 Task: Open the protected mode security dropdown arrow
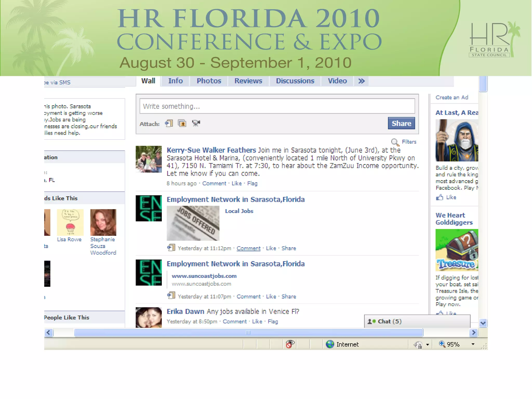[428, 345]
